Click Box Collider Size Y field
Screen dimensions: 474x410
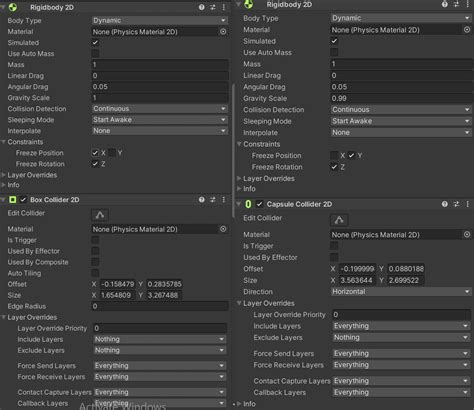point(164,295)
